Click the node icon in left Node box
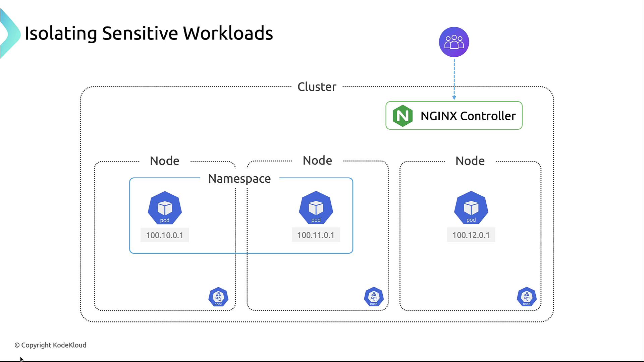Image resolution: width=644 pixels, height=362 pixels. pyautogui.click(x=218, y=297)
